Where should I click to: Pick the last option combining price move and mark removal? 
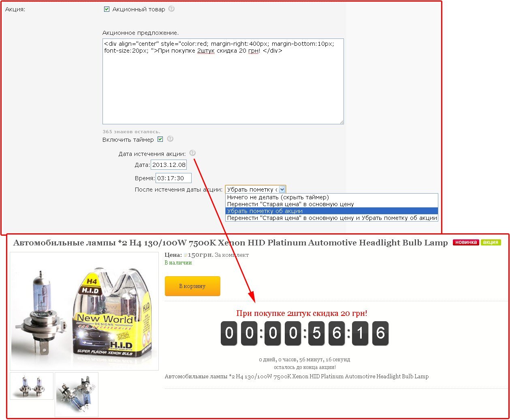[x=332, y=218]
